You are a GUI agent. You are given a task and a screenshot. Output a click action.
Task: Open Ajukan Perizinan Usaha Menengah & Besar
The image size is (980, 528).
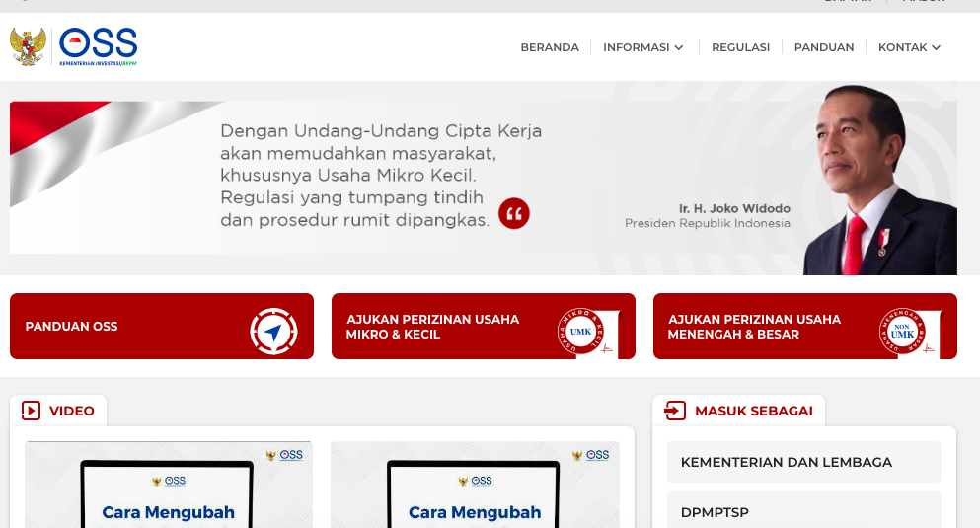805,326
